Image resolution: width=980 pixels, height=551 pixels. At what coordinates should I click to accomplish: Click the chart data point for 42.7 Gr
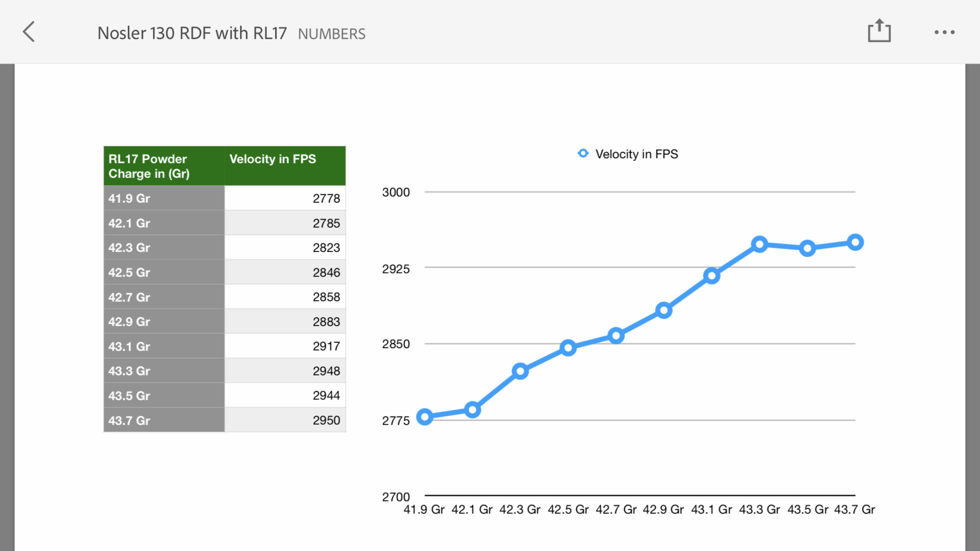coord(616,336)
